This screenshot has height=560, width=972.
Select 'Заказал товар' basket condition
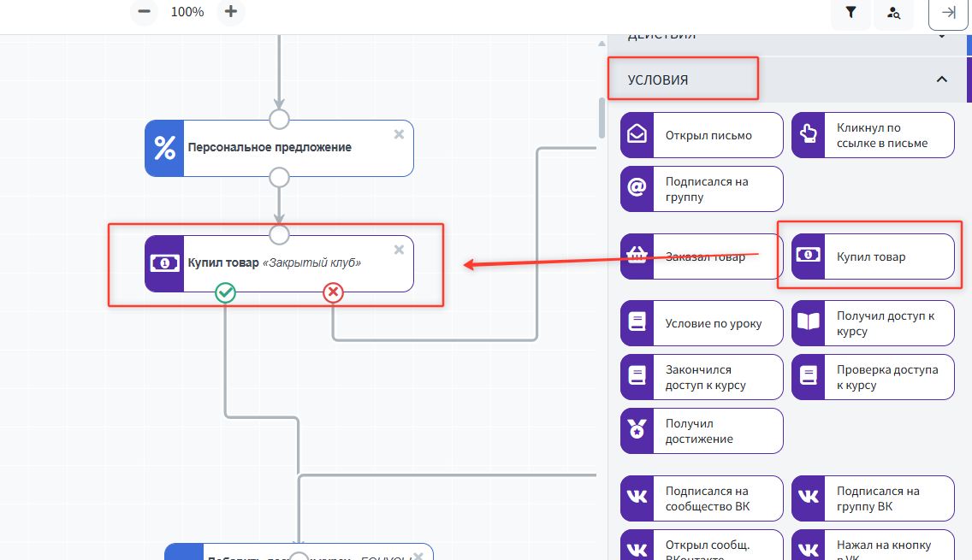[x=702, y=256]
